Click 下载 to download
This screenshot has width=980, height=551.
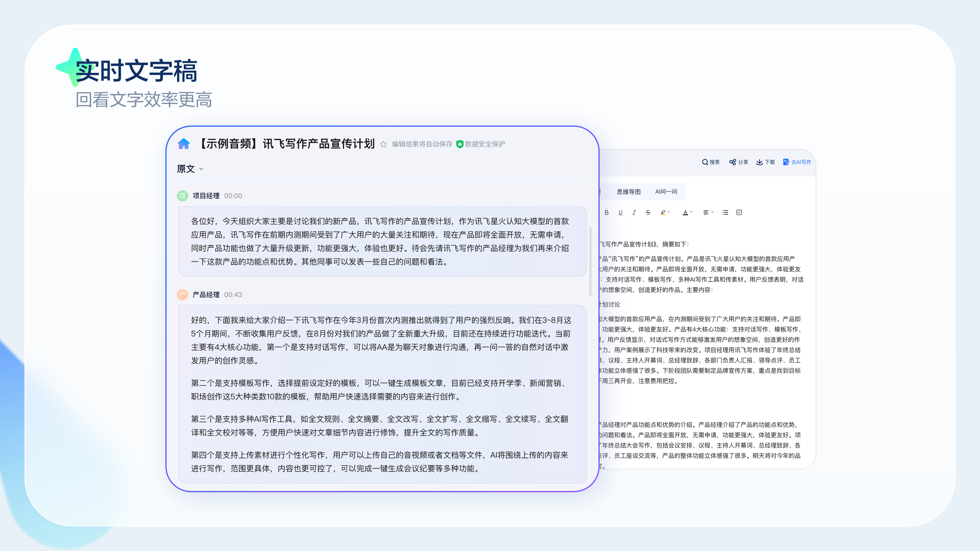[765, 162]
